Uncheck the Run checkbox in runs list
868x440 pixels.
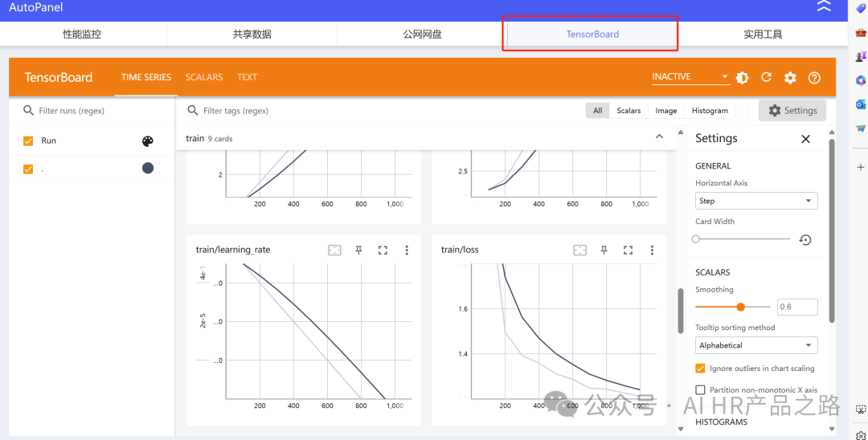point(28,141)
